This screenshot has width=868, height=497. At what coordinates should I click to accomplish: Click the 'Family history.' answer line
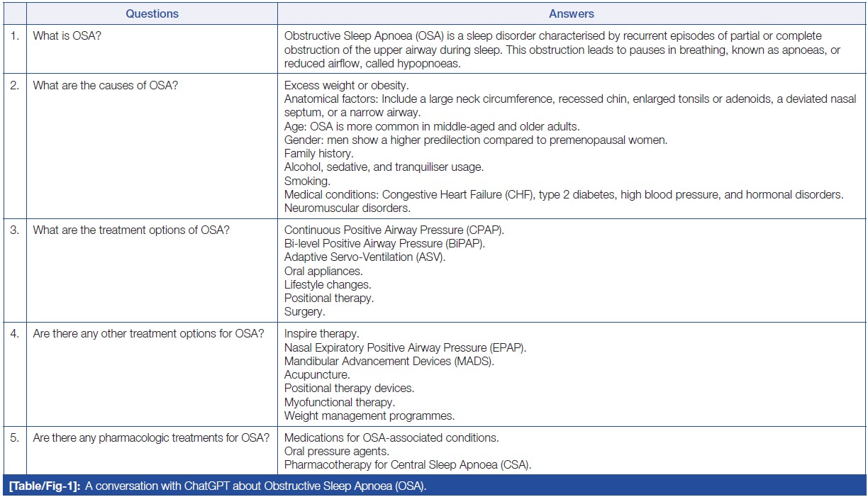tap(318, 153)
